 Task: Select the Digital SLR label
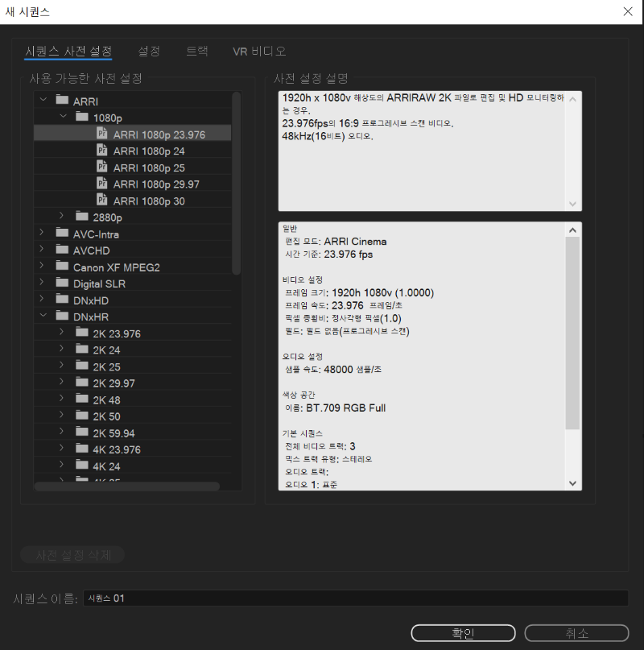[100, 284]
